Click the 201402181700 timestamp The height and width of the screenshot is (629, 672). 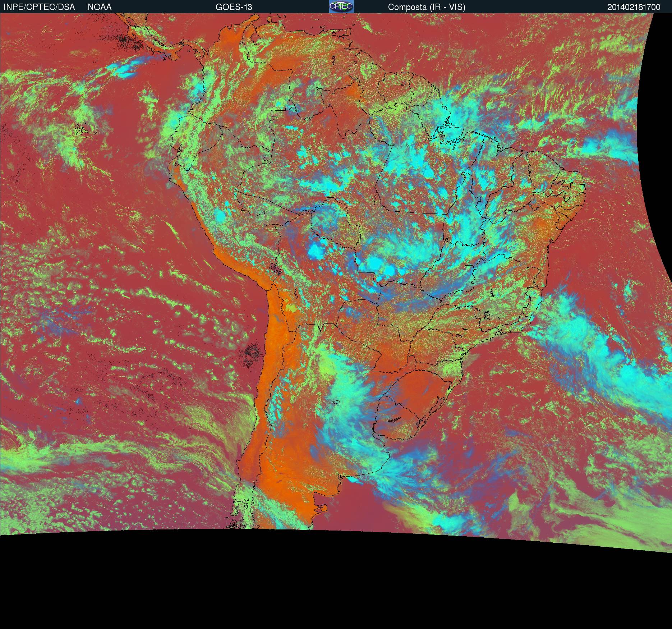coord(634,7)
